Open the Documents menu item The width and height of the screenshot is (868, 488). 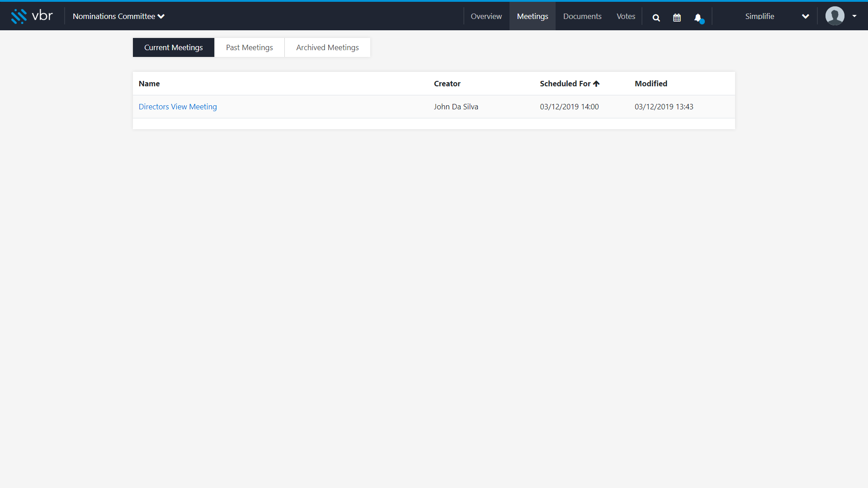[x=582, y=16]
